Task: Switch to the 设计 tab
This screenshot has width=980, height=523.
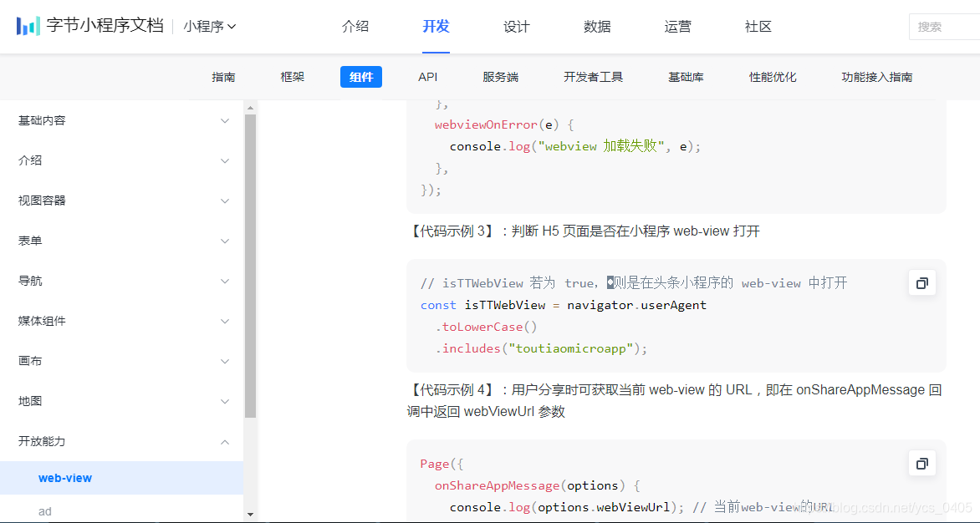Action: point(516,26)
